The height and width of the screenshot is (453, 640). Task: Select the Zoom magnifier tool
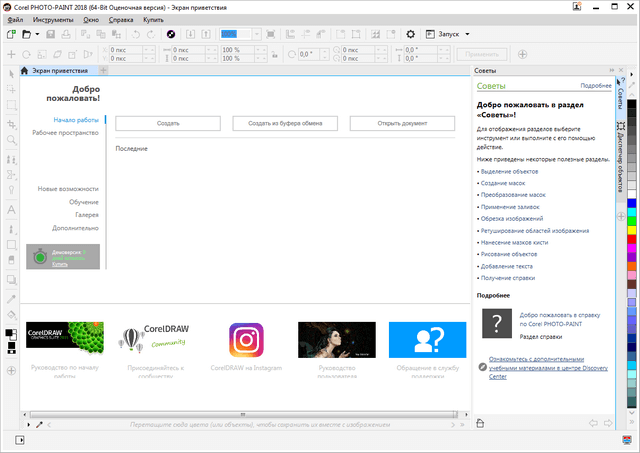tap(11, 141)
